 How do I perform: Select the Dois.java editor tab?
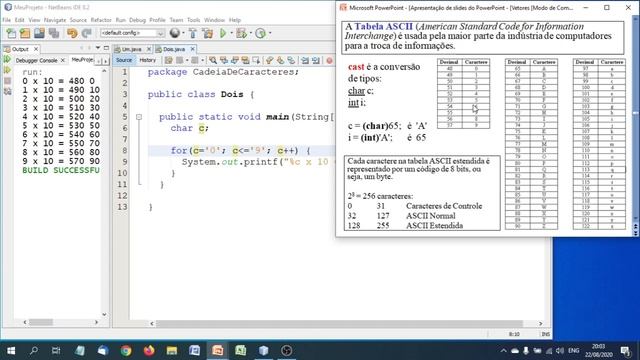[174, 49]
